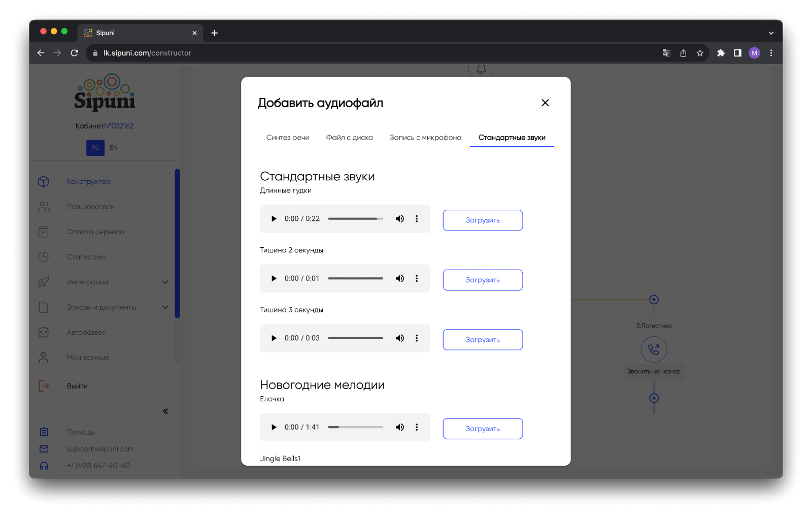The width and height of the screenshot is (812, 517).
Task: Click the Звонить на номер phone icon
Action: pyautogui.click(x=654, y=349)
